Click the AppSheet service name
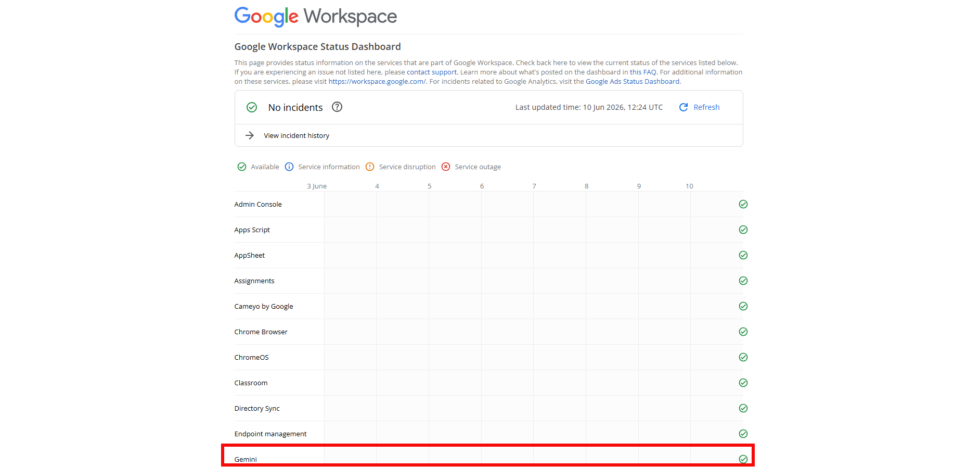This screenshot has width=980, height=467. pyautogui.click(x=250, y=255)
